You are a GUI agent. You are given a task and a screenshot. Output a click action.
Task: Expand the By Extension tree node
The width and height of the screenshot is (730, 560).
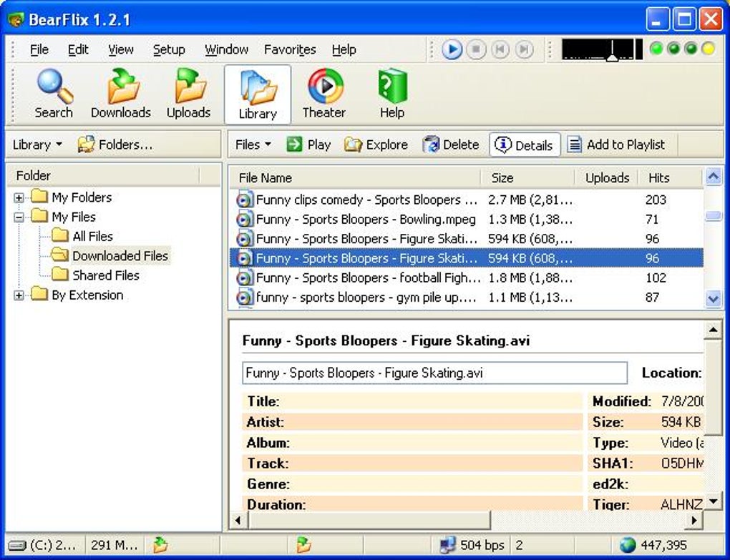pyautogui.click(x=19, y=295)
